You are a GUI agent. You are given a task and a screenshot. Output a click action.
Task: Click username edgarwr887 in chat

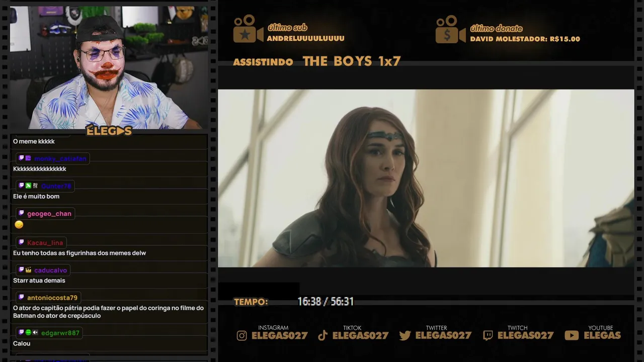pyautogui.click(x=60, y=333)
